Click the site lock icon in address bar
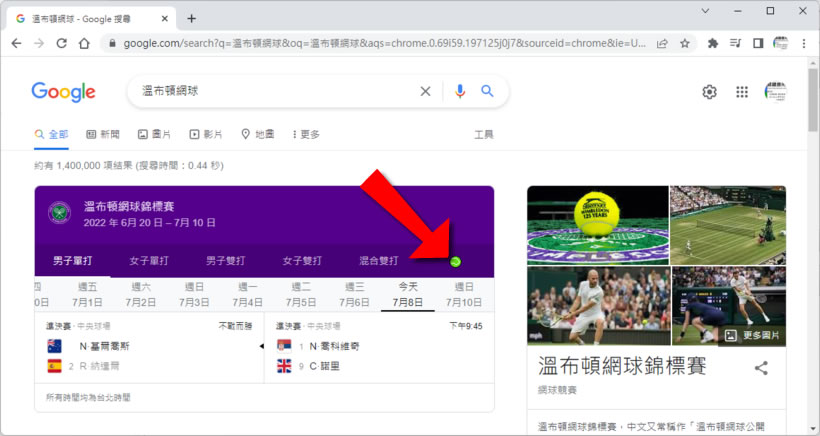 point(112,43)
